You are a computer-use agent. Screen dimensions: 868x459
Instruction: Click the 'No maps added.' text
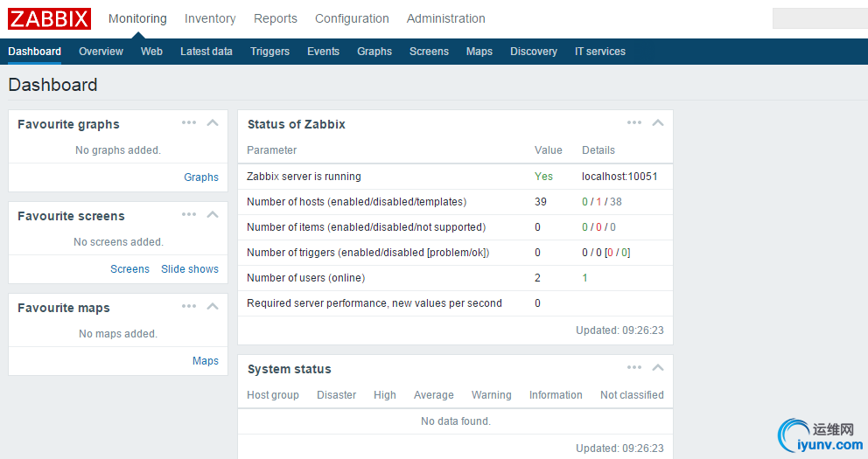coord(118,333)
